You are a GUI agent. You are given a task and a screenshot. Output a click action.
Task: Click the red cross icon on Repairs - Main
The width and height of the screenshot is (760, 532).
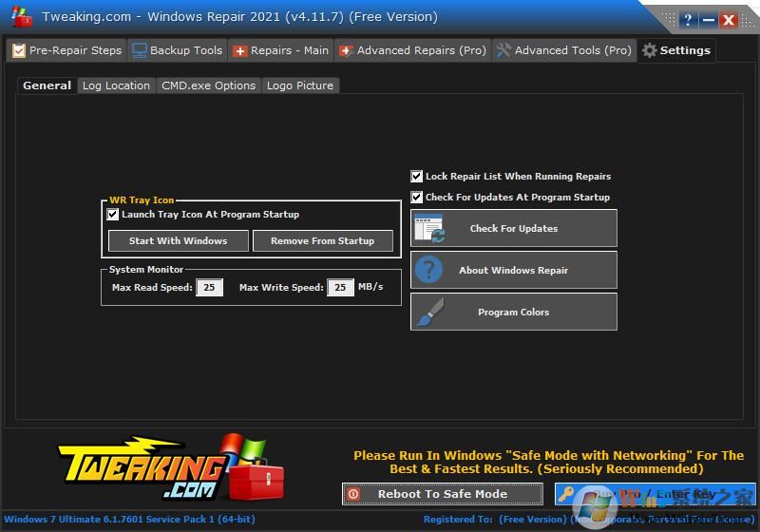pos(240,51)
